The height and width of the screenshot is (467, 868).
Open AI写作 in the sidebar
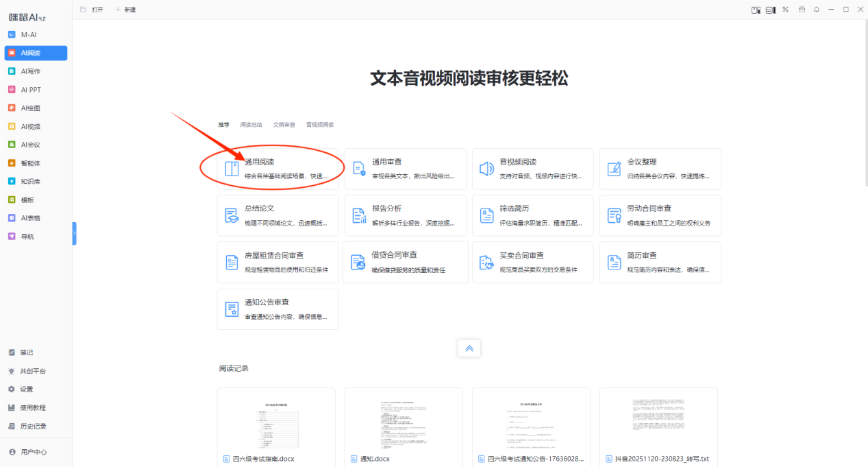pyautogui.click(x=30, y=71)
